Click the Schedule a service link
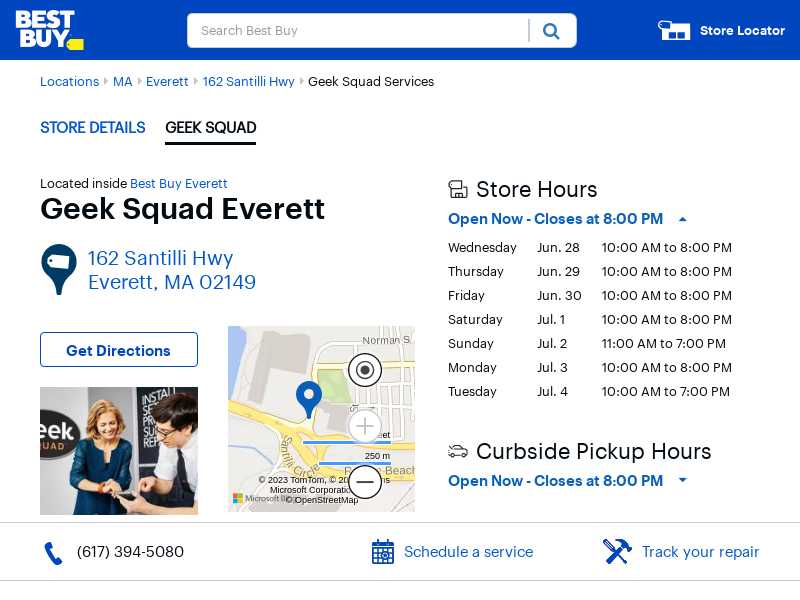800x600 pixels. click(468, 552)
